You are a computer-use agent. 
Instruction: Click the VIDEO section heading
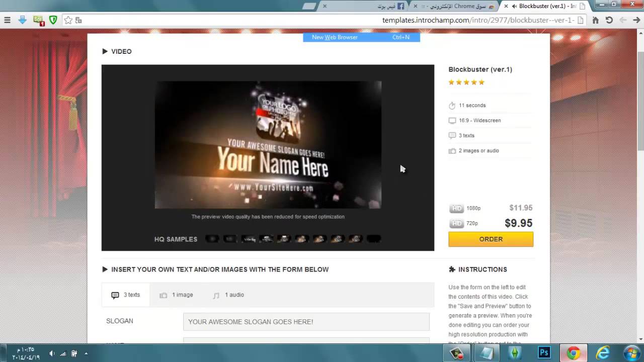point(121,51)
